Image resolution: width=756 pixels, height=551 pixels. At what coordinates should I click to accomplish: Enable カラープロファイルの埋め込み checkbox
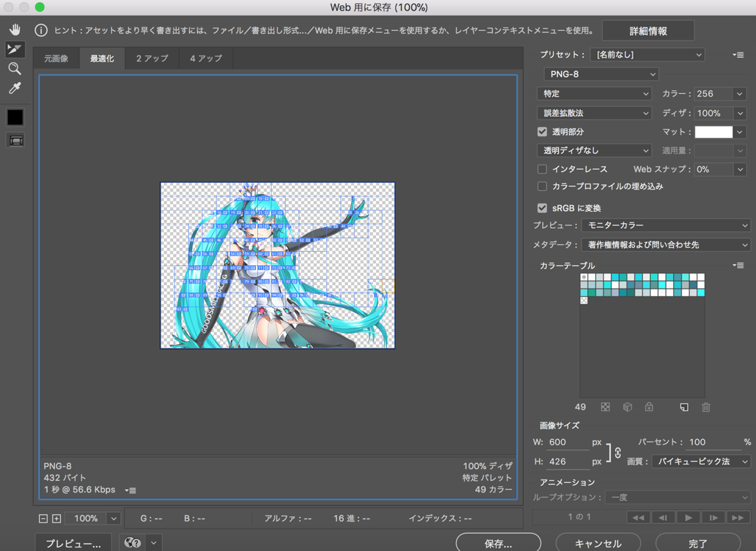tap(543, 186)
